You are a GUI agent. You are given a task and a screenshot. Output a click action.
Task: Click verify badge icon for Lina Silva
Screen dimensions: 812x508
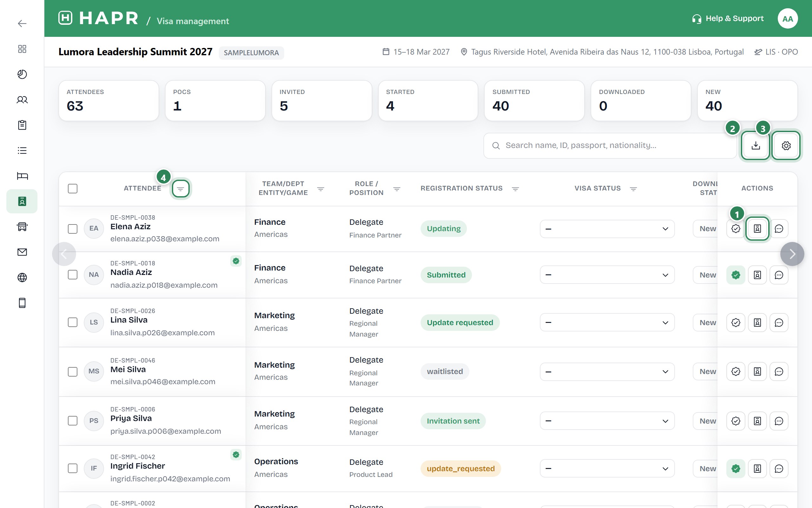point(736,323)
